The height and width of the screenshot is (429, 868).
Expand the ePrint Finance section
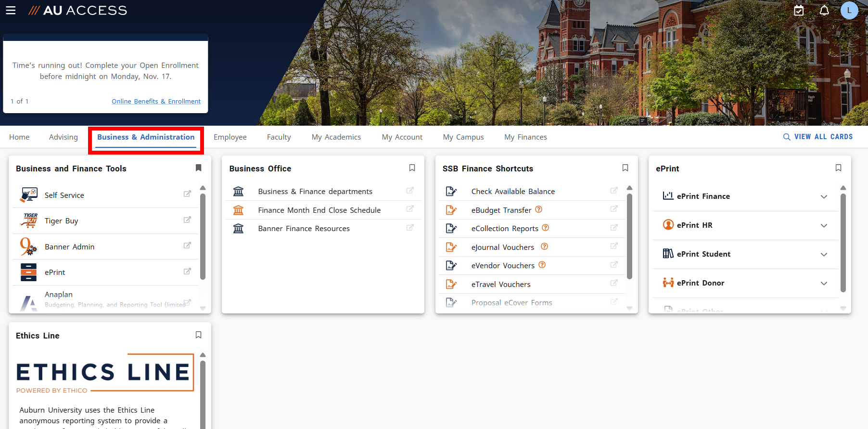tap(824, 196)
